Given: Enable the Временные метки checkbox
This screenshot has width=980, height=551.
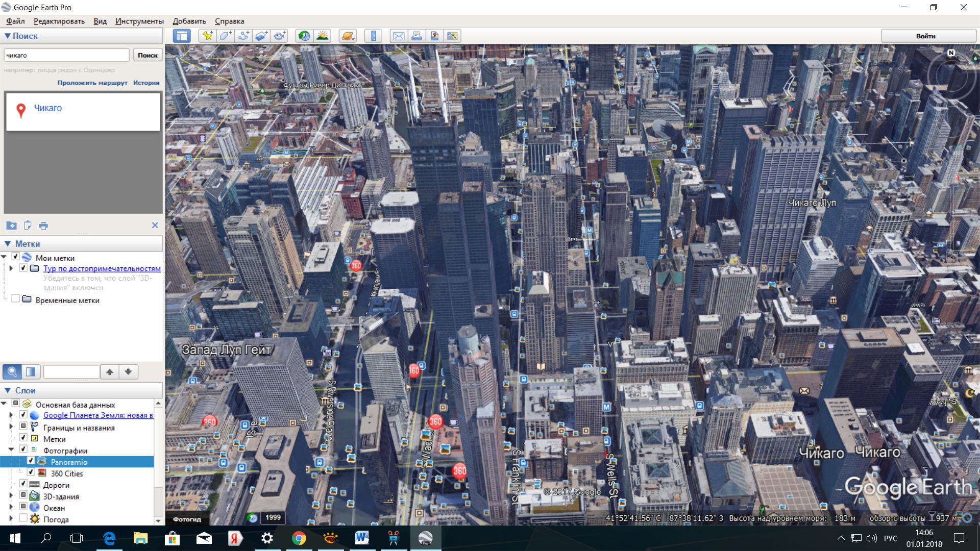Looking at the screenshot, I should (x=15, y=299).
